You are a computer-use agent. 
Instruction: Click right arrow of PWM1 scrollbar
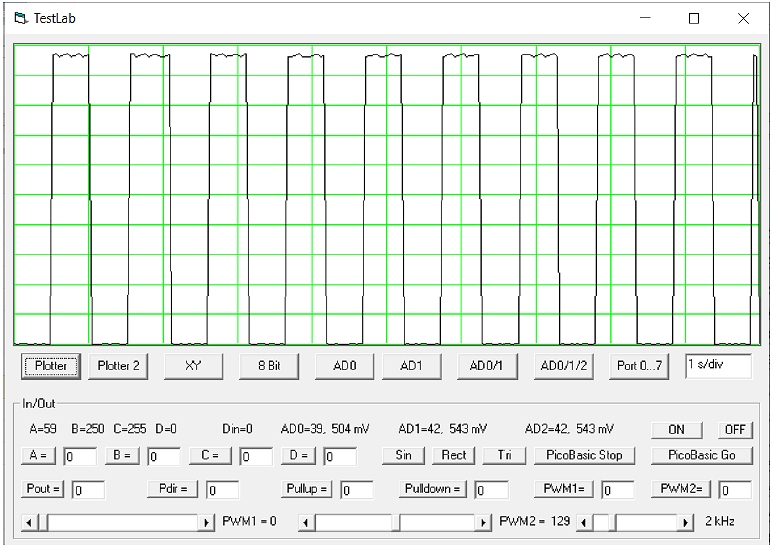[x=207, y=523]
